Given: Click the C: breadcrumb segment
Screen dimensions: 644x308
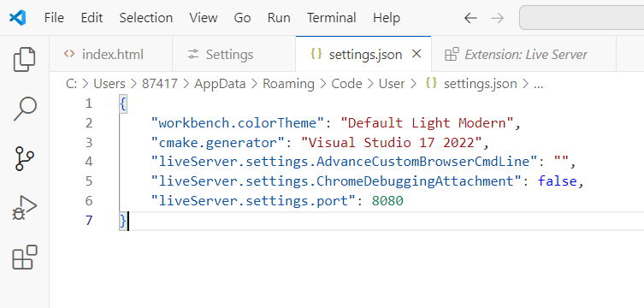Looking at the screenshot, I should pos(72,84).
